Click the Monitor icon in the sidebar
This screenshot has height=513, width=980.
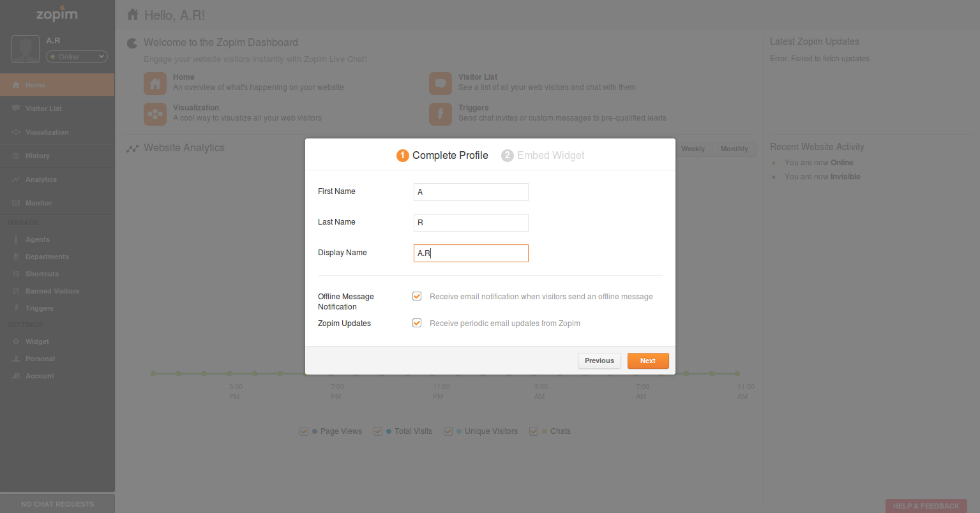[16, 203]
